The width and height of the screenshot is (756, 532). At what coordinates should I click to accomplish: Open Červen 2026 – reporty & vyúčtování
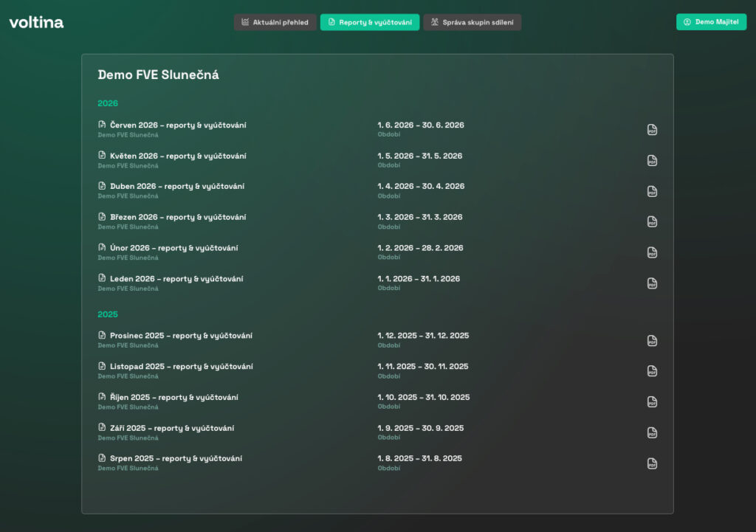(x=178, y=125)
